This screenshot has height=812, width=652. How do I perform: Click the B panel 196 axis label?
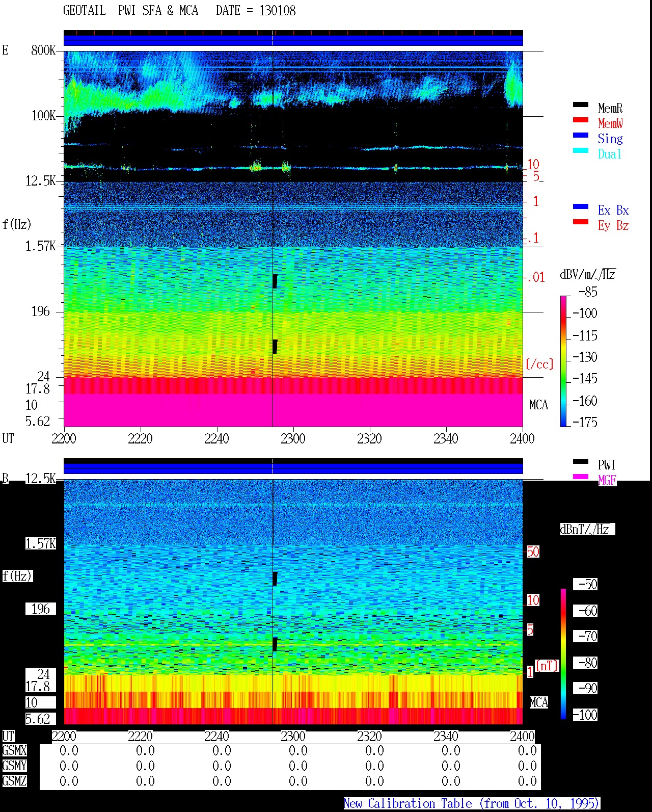41,609
